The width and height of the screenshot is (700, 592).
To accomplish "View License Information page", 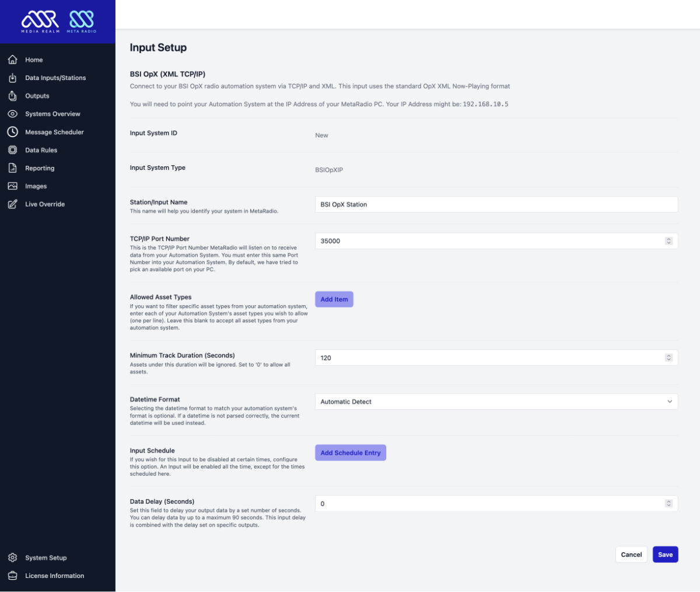I will [x=54, y=576].
